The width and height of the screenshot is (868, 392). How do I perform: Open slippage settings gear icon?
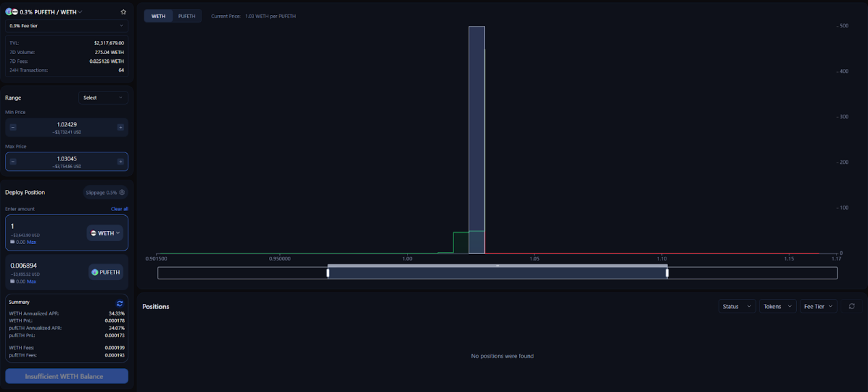click(x=122, y=193)
